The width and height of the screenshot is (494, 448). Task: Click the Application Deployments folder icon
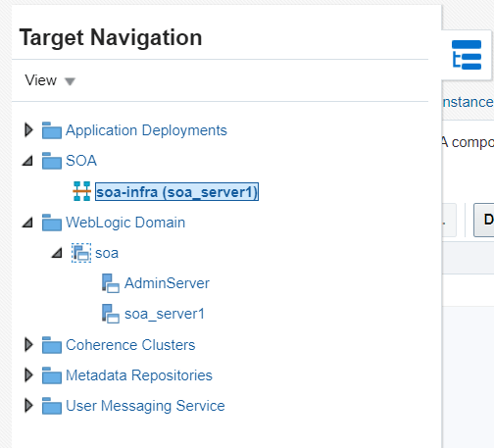click(52, 130)
